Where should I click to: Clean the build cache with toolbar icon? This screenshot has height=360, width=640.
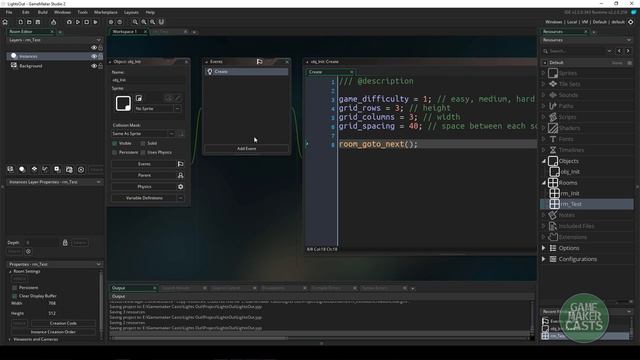(x=96, y=22)
